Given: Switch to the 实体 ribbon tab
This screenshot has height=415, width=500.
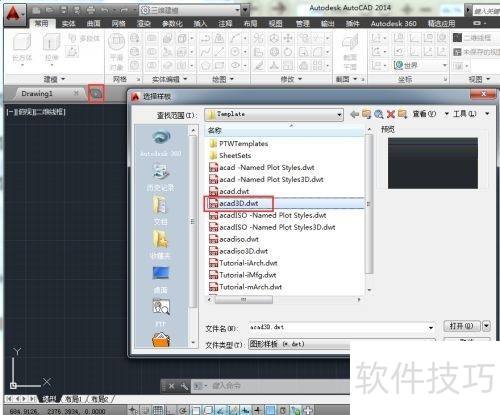Looking at the screenshot, I should coord(68,24).
